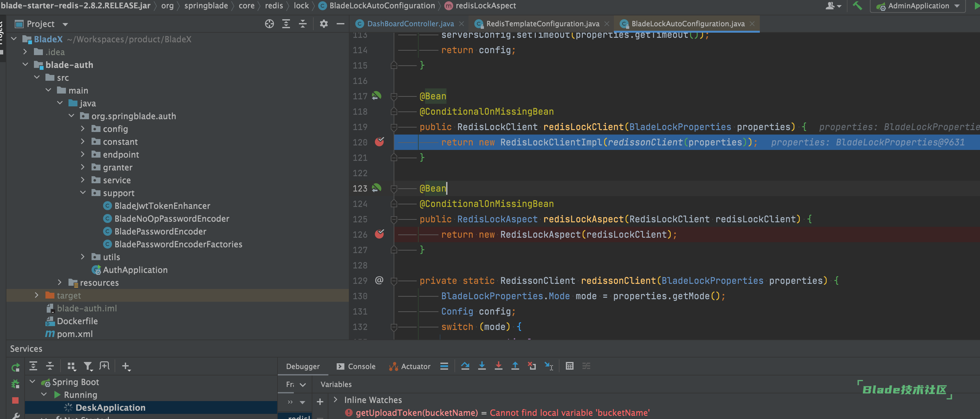Toggle breakpoint on line 120

point(379,142)
